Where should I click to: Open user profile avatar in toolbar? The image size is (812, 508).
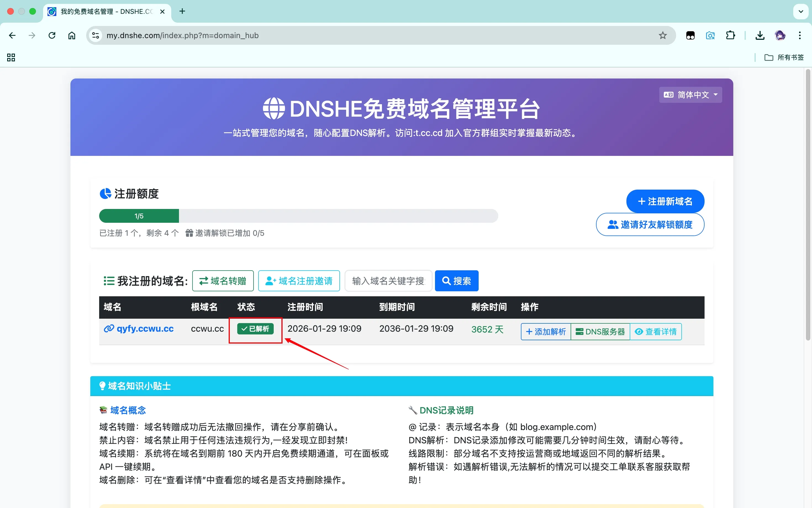coord(780,35)
